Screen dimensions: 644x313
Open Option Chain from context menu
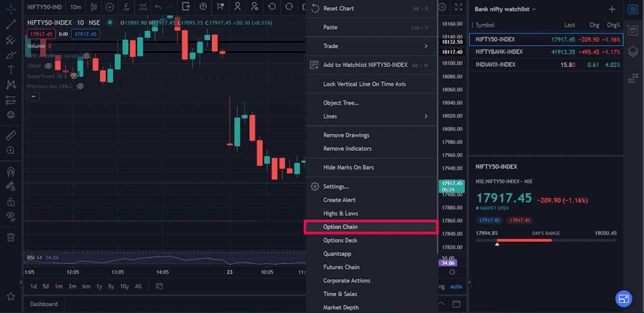click(x=371, y=227)
